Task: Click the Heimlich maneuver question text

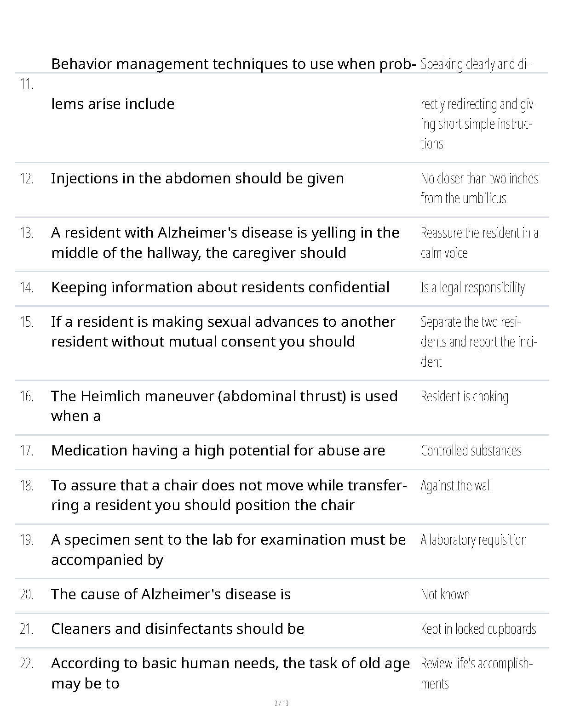Action: point(224,406)
